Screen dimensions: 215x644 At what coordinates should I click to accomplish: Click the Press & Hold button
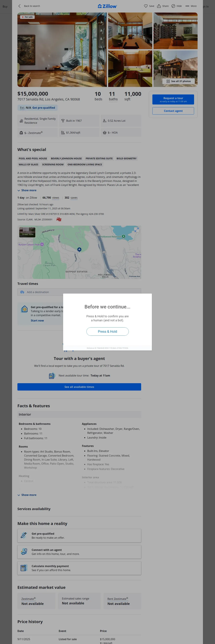(x=107, y=332)
